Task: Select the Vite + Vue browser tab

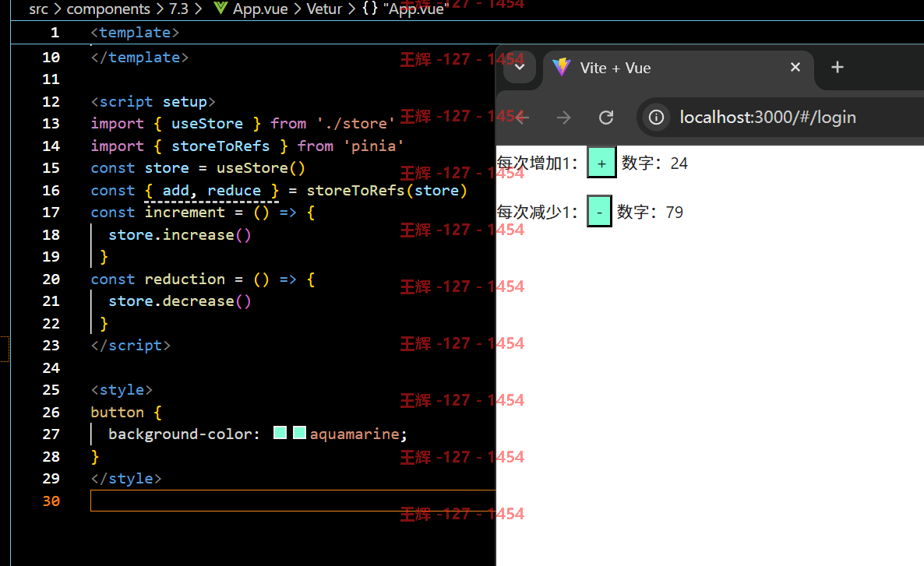Action: [678, 69]
